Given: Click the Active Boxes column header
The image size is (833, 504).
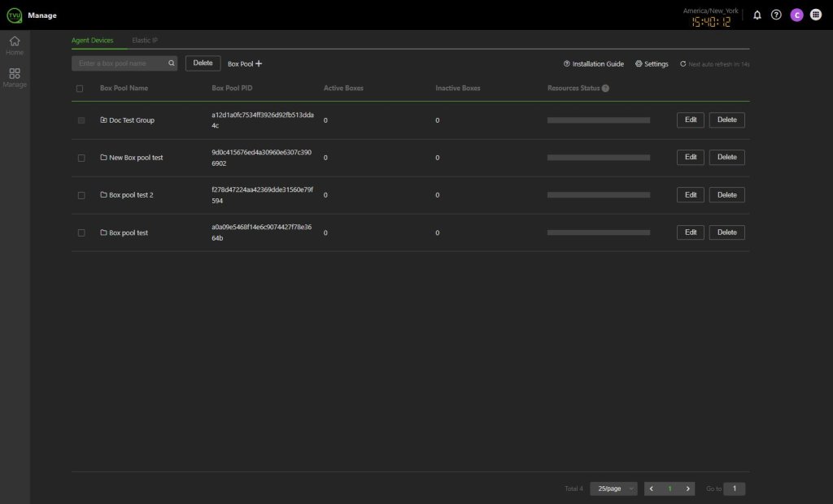Looking at the screenshot, I should [343, 88].
